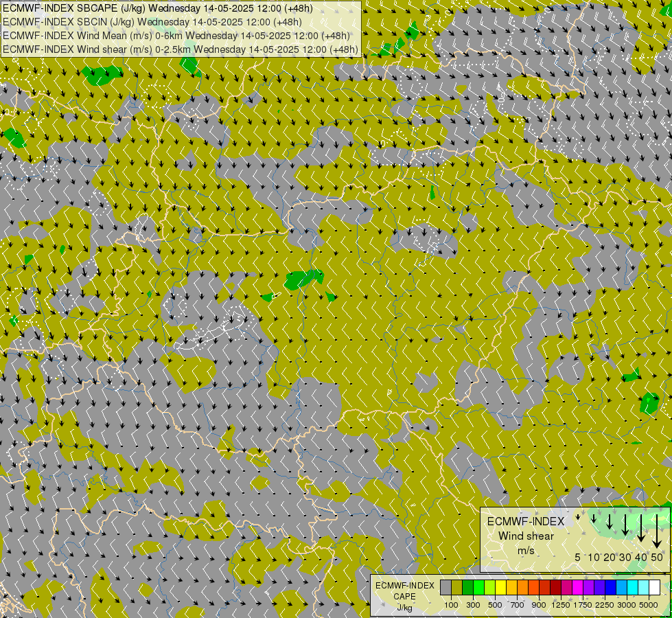Click the yellow-green CAPE legend swatch
The height and width of the screenshot is (618, 672).
pyautogui.click(x=490, y=587)
